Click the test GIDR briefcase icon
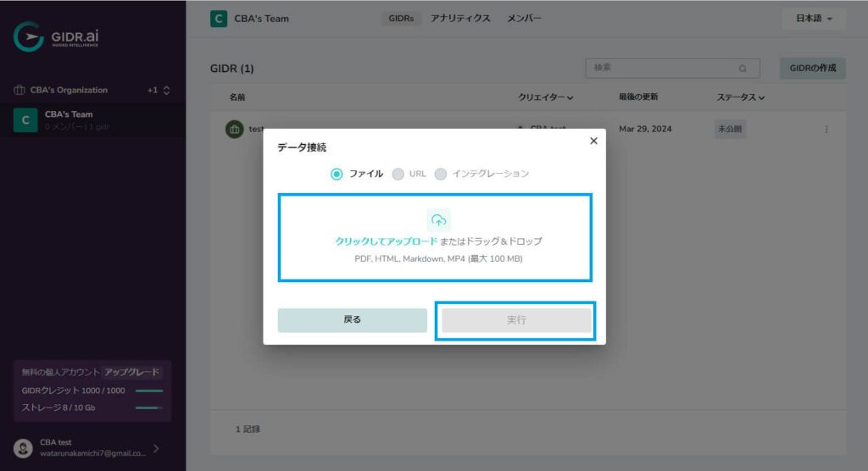 (x=234, y=129)
